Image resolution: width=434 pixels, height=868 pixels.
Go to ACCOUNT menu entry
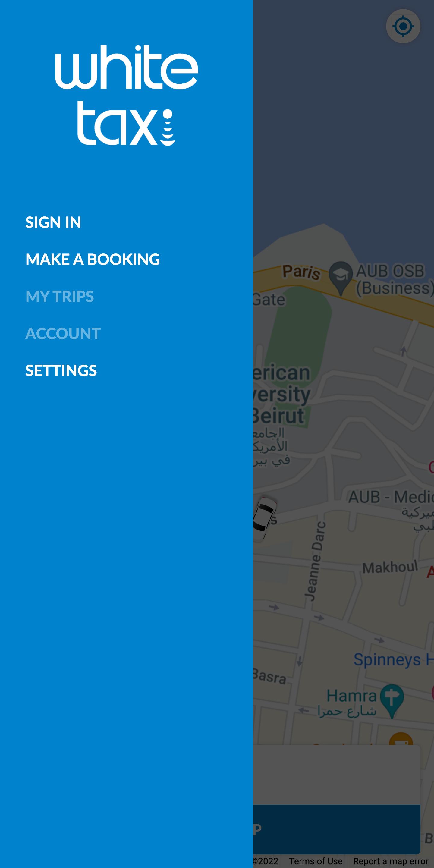(63, 334)
